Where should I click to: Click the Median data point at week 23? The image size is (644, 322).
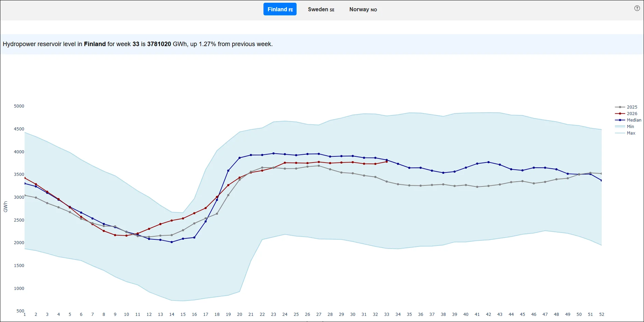(x=273, y=153)
